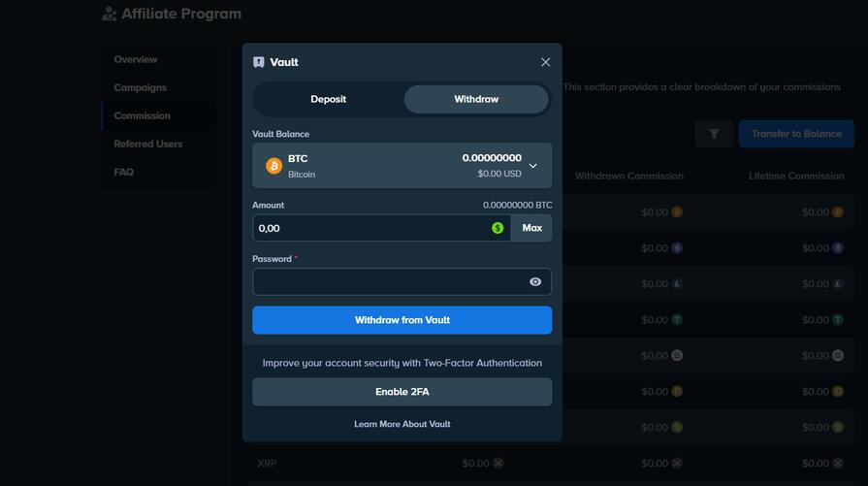The image size is (868, 486).
Task: Expand the BTC currency dropdown chevron
Action: click(532, 166)
